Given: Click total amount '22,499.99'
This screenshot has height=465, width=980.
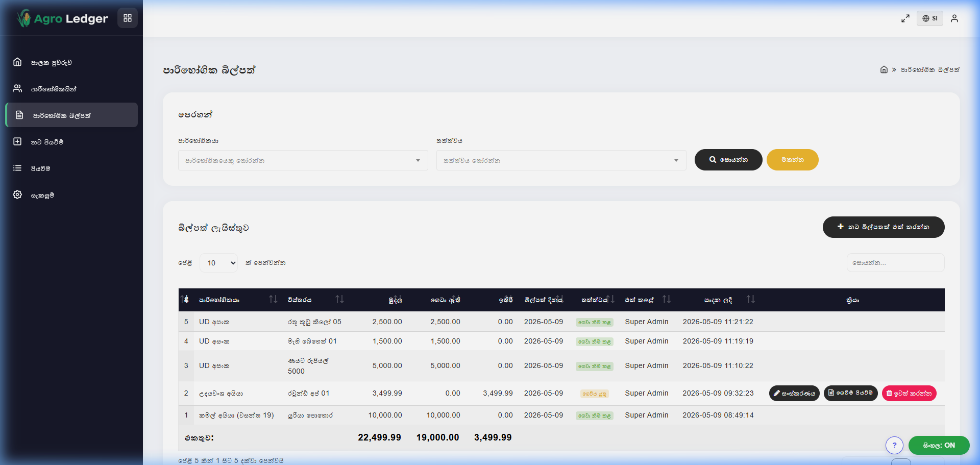Looking at the screenshot, I should (379, 437).
